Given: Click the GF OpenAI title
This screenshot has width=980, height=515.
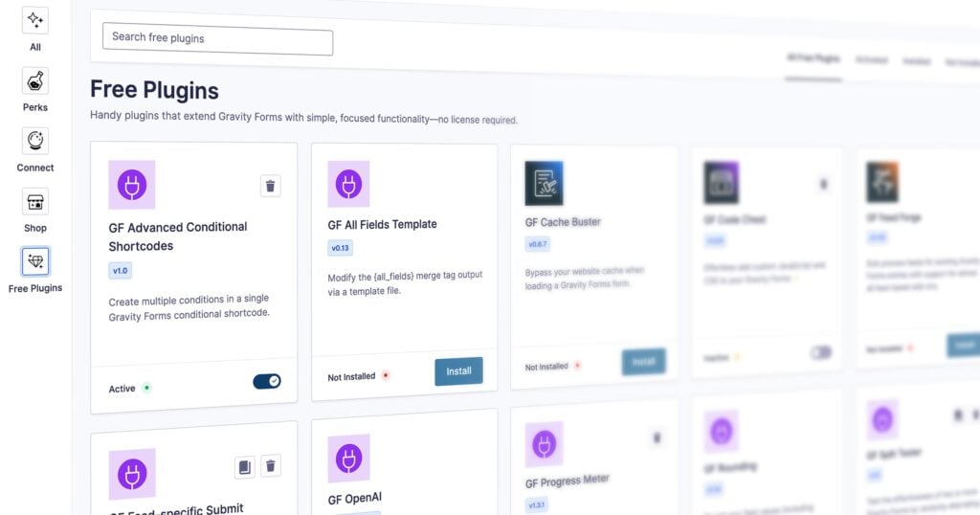Looking at the screenshot, I should (355, 499).
